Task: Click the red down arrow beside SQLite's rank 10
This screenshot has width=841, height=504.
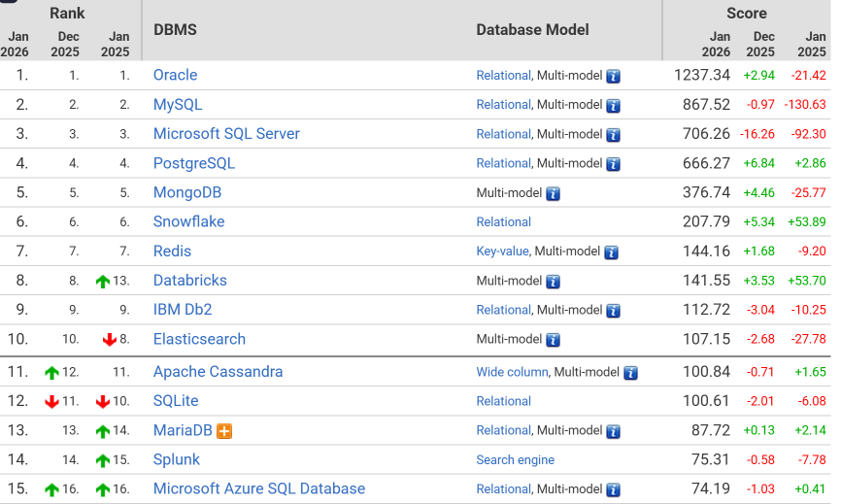Action: pos(102,402)
